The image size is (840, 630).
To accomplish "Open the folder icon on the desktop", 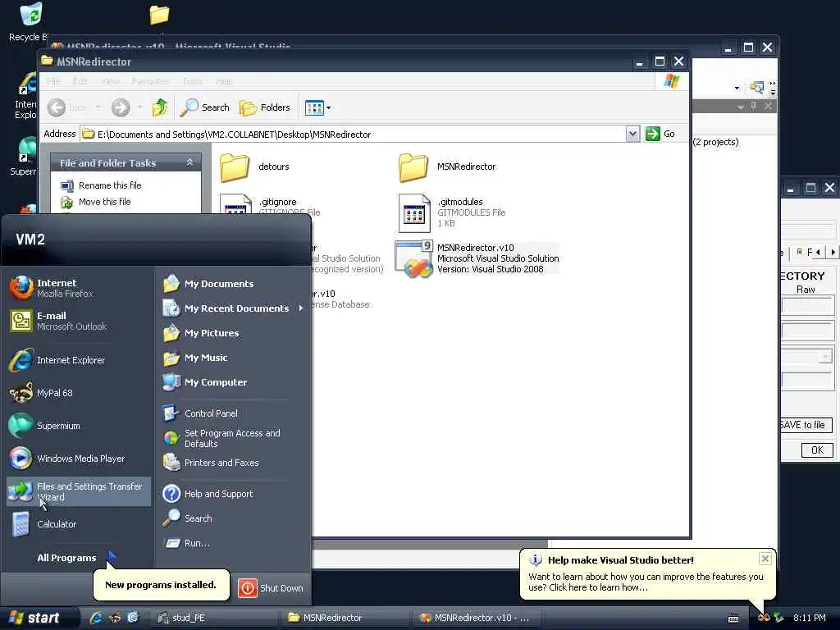I will click(x=159, y=15).
